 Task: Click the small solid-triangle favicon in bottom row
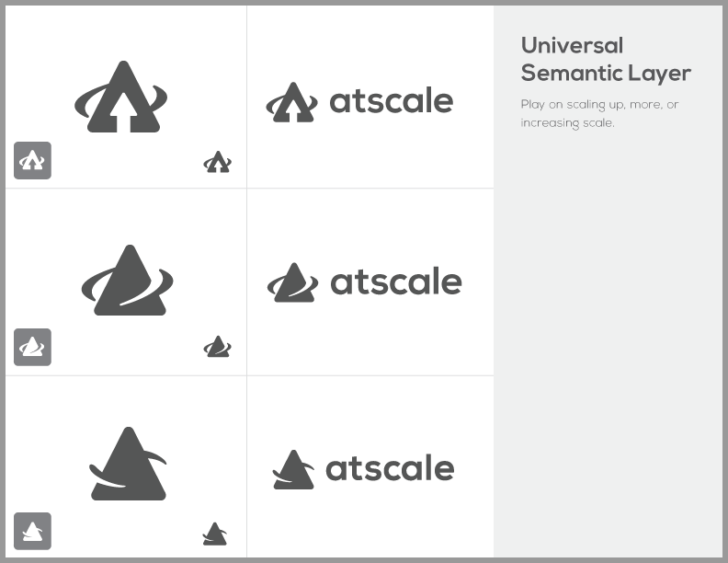point(215,534)
